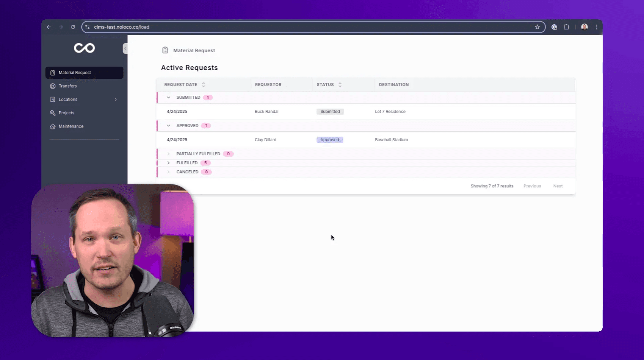This screenshot has width=644, height=360.
Task: Click the browser address bar URL
Action: (x=122, y=27)
